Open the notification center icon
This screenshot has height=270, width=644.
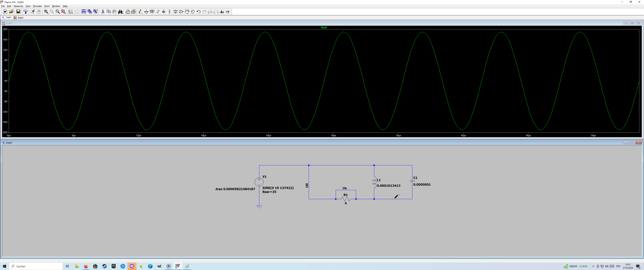(x=638, y=266)
